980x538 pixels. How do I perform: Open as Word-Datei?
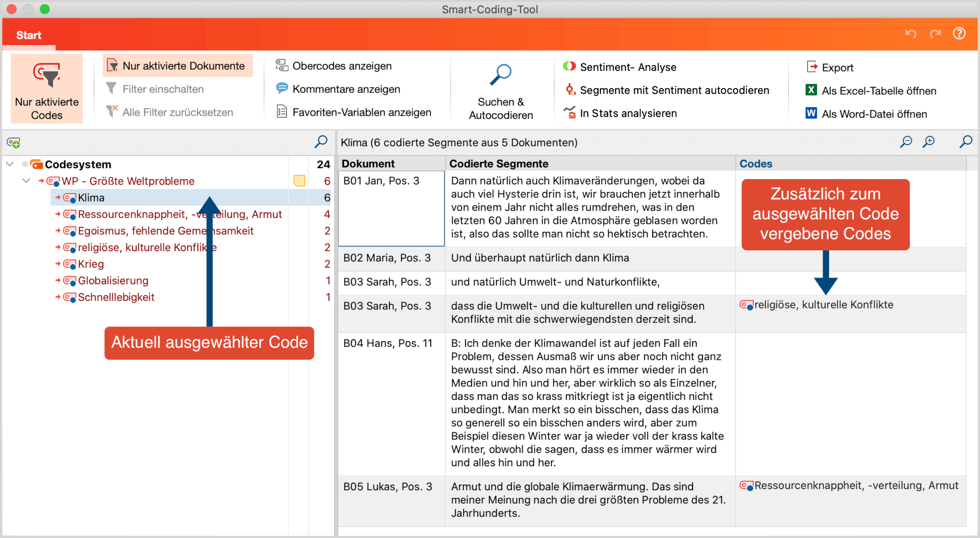866,114
